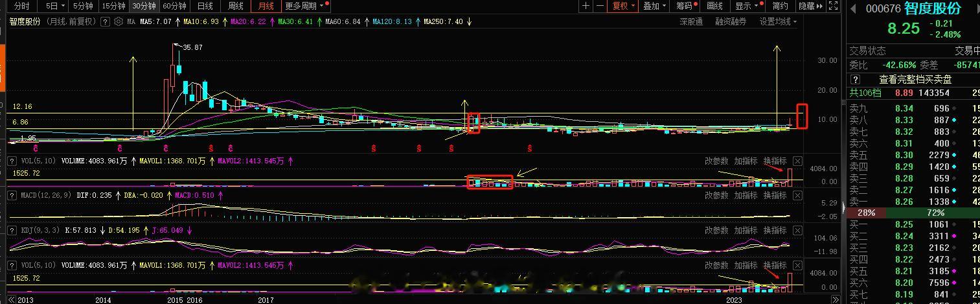Viewport: 980px width, 304px height.
Task: Click the 卖九 ask row at 8.34
Action: tap(913, 108)
